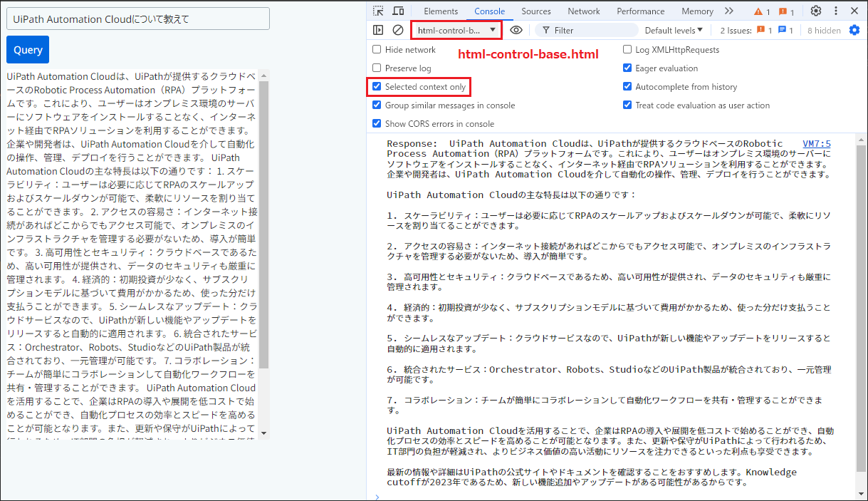The height and width of the screenshot is (501, 868).
Task: Switch to the Elements tab
Action: click(441, 11)
